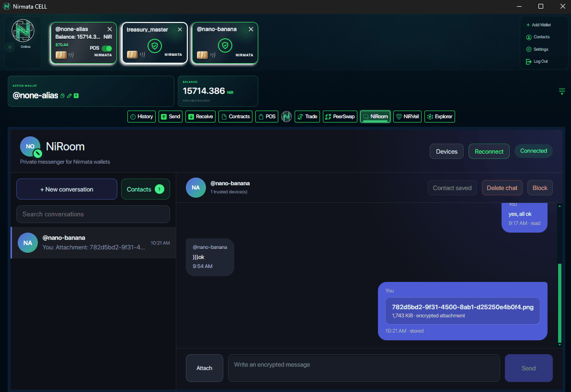Click the Log Out icon
Viewport: 571px width, 392px height.
coord(528,62)
